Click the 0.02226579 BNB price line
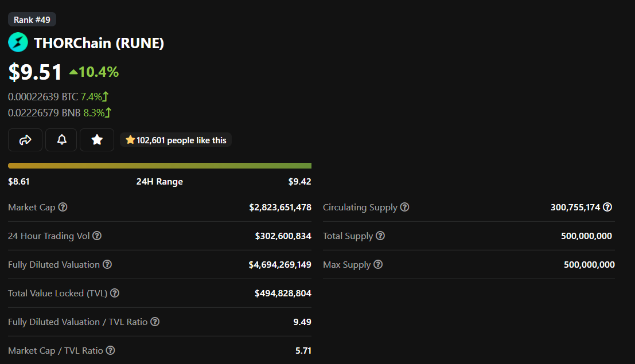635x364 pixels. coord(60,112)
